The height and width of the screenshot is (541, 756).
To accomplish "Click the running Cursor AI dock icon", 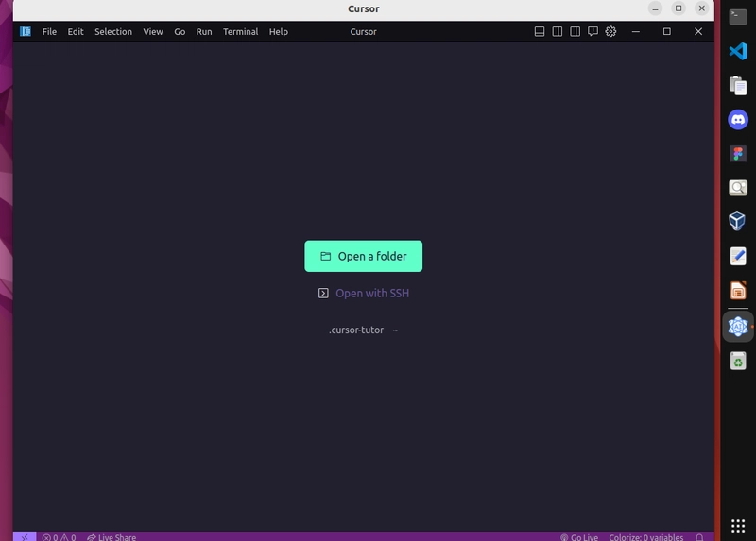I will (738, 327).
